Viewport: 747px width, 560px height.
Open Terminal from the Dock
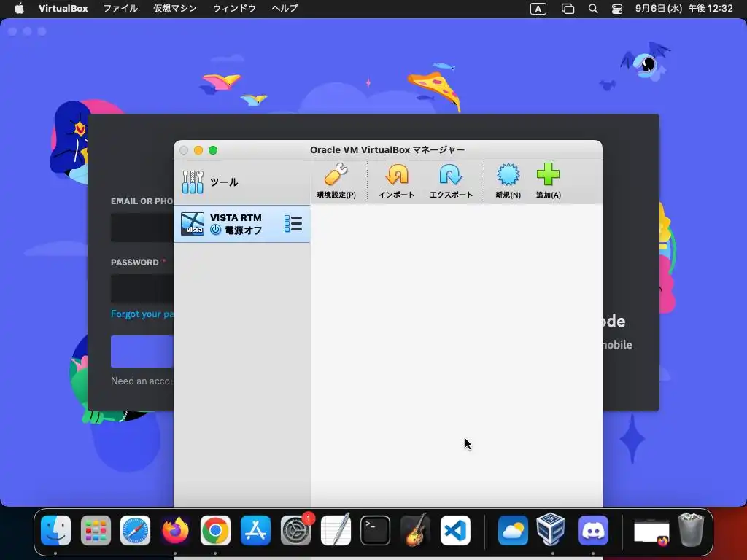(376, 530)
